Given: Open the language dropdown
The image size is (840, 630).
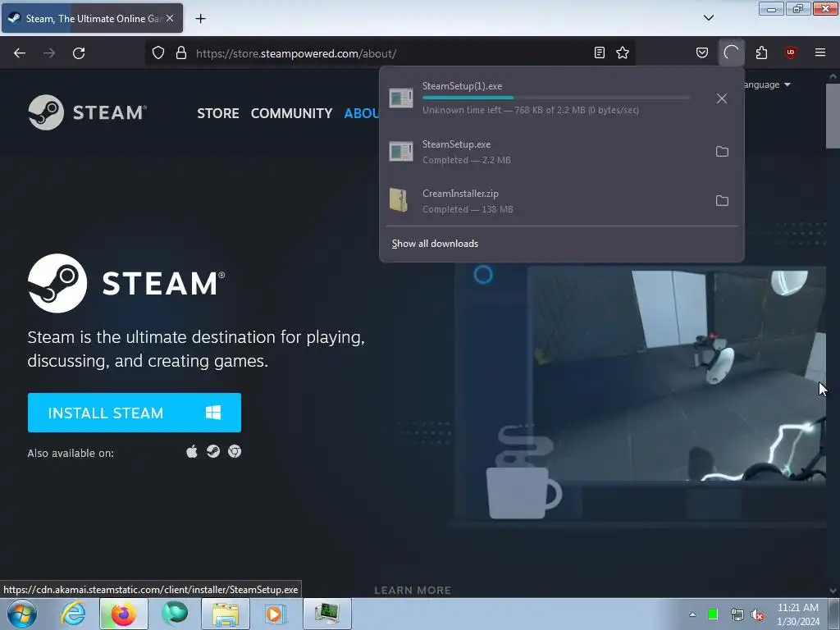Looking at the screenshot, I should point(767,84).
